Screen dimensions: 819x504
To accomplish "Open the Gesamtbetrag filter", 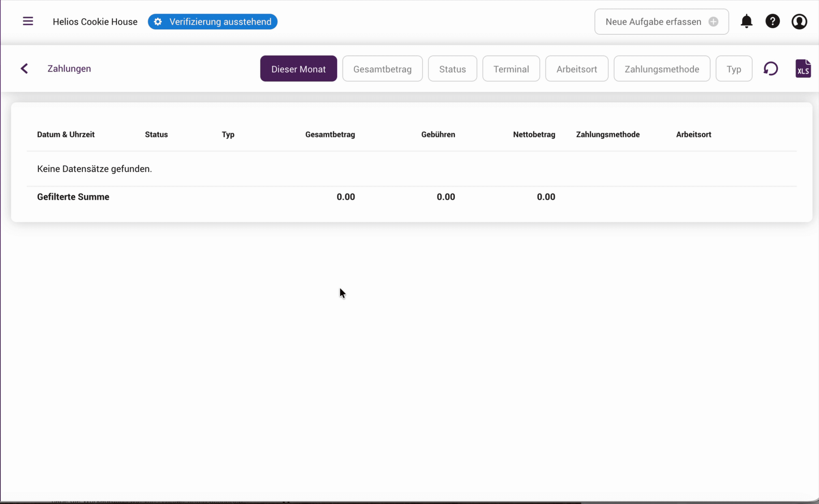I will pyautogui.click(x=382, y=69).
